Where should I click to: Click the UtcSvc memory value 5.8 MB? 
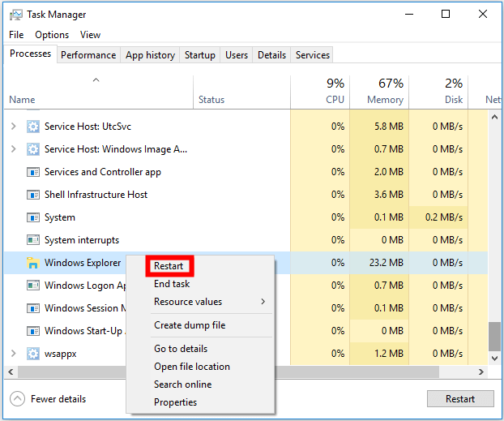389,127
